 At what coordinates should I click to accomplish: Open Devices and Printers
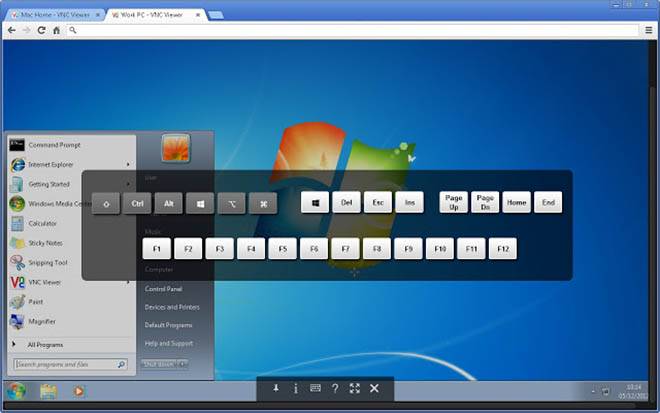[172, 307]
